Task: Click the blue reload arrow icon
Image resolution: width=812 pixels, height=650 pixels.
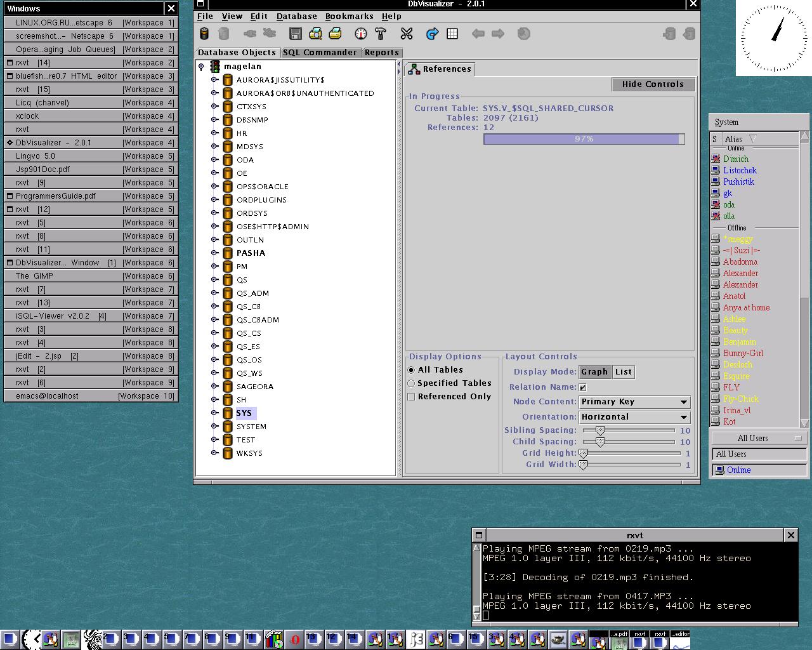Action: [x=432, y=34]
